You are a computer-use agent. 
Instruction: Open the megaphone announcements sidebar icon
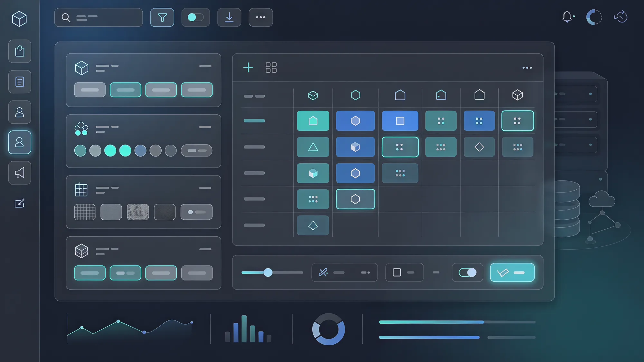tap(20, 173)
